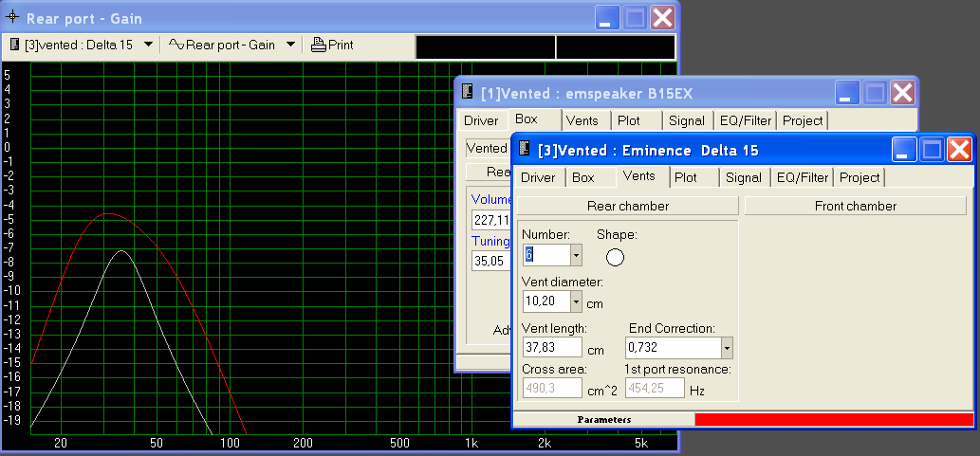Select Vents tab in Eminence Delta 15 window
The width and height of the screenshot is (980, 456).
(639, 176)
